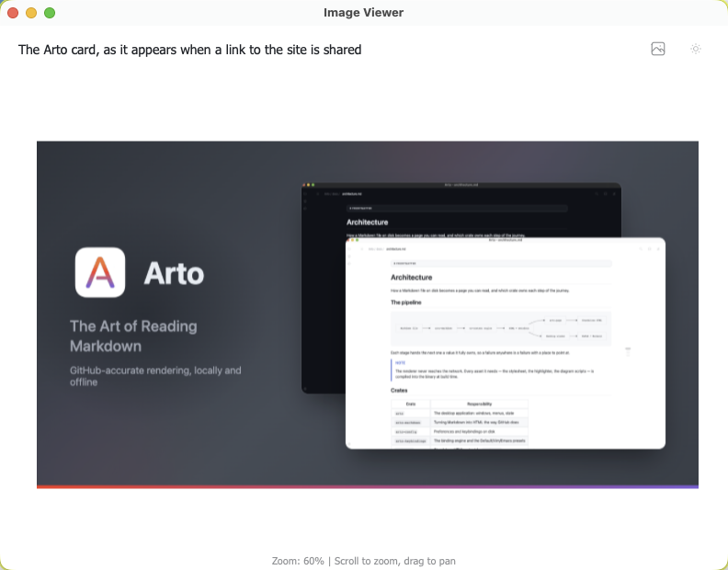Click the 'Image Viewer' window title
This screenshot has width=728, height=570.
[363, 13]
